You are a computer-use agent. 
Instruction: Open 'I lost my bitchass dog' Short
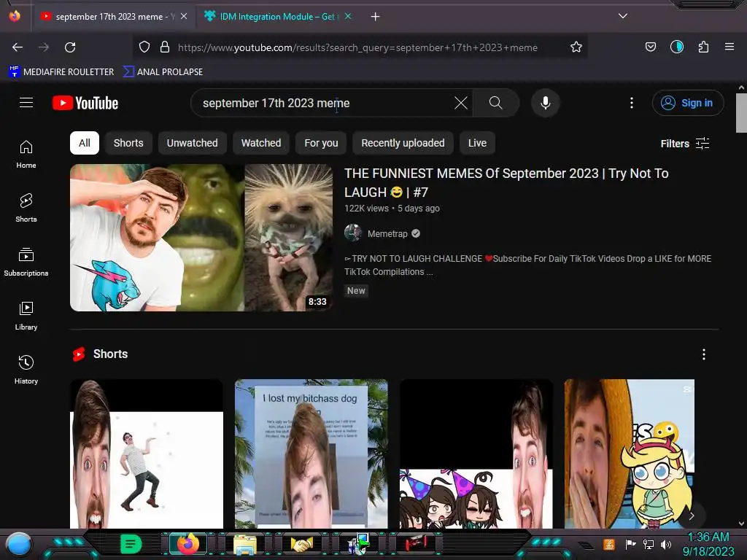pos(311,454)
